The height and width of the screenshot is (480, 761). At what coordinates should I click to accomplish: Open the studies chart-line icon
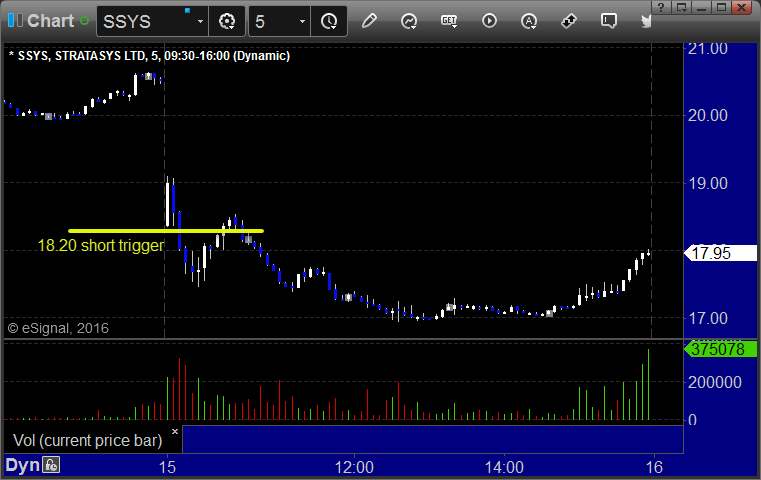pos(409,21)
